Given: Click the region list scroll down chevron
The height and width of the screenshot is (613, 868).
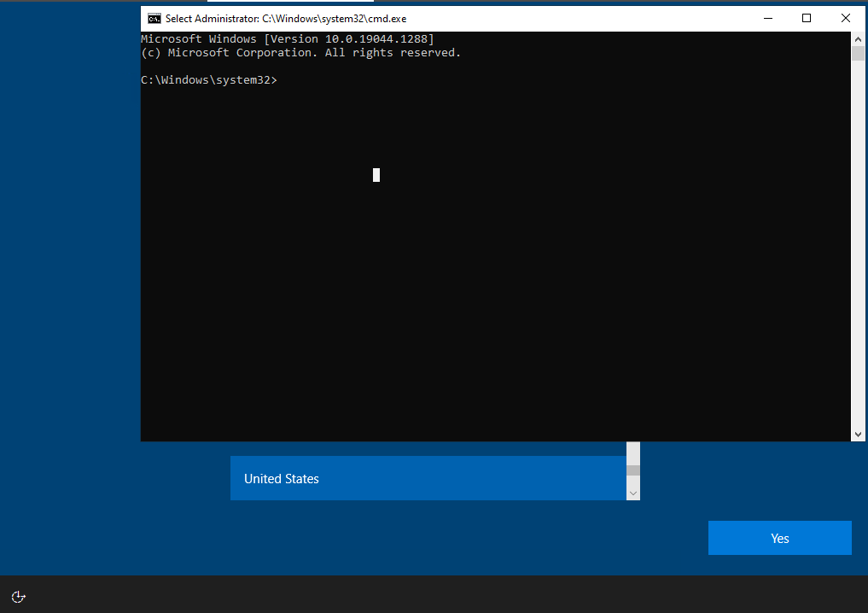Looking at the screenshot, I should (632, 493).
